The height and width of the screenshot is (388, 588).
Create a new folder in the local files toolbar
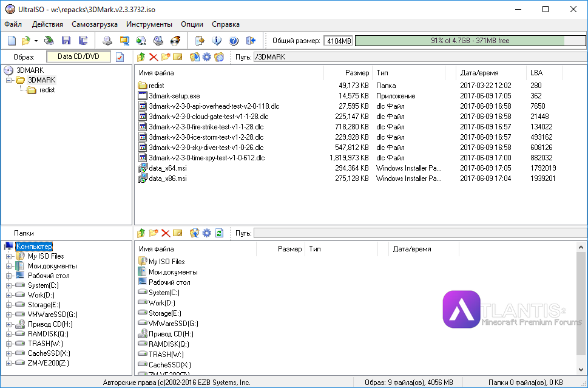[x=154, y=233]
